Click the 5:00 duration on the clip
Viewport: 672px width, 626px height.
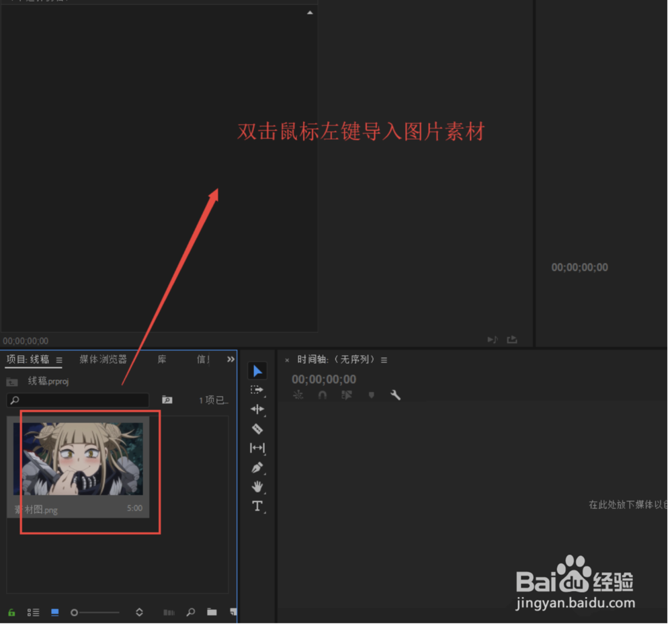coord(134,508)
